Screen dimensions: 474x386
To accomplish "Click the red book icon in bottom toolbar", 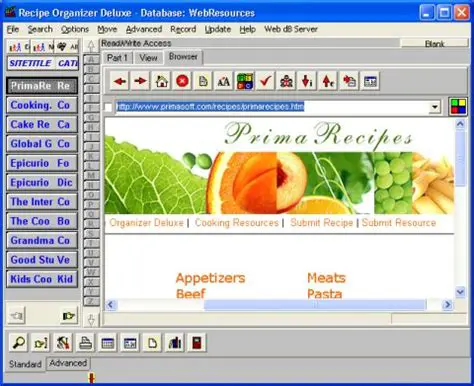I will 197,343.
